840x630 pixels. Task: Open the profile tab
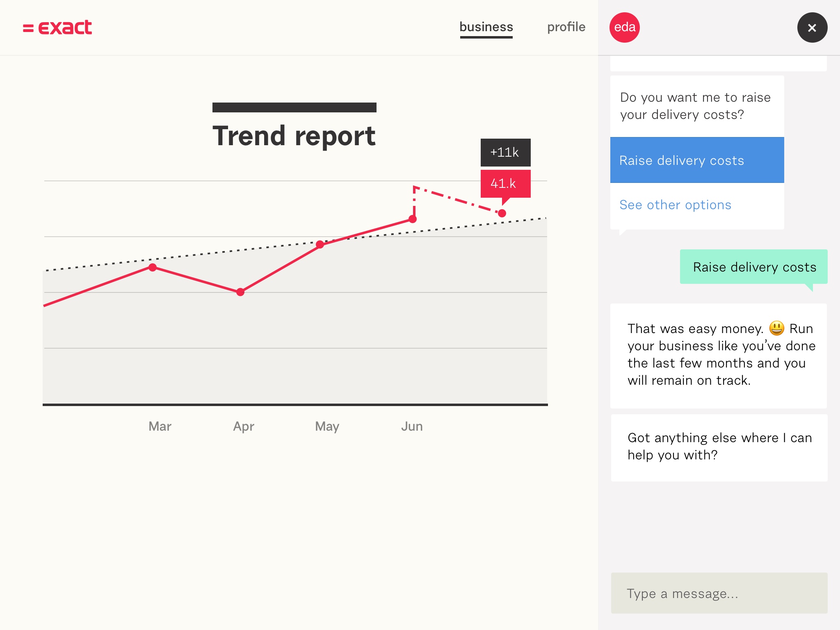coord(566,27)
